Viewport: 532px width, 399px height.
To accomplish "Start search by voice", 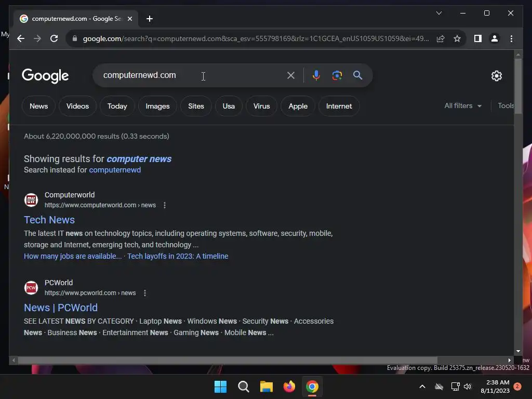I will [x=316, y=75].
